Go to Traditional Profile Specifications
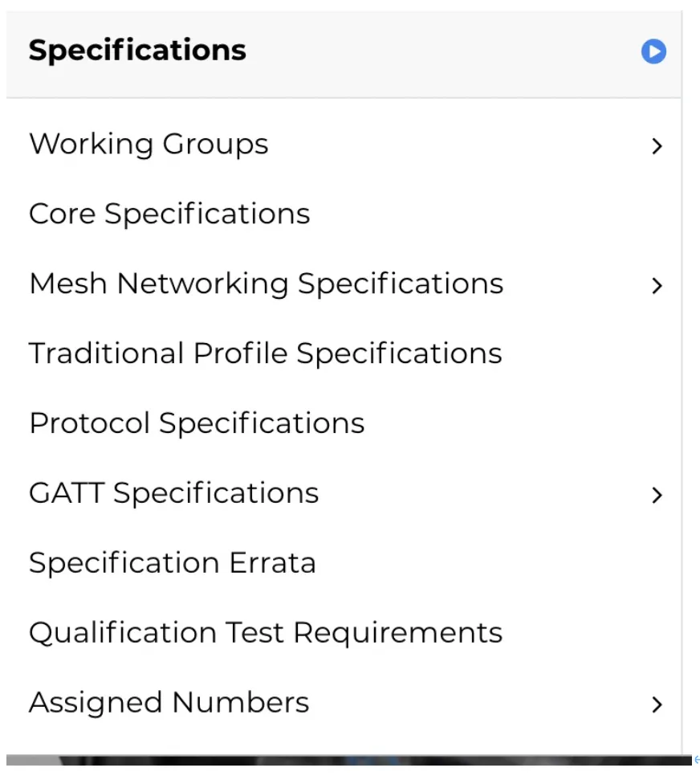Image resolution: width=700 pixels, height=776 pixels. (266, 353)
